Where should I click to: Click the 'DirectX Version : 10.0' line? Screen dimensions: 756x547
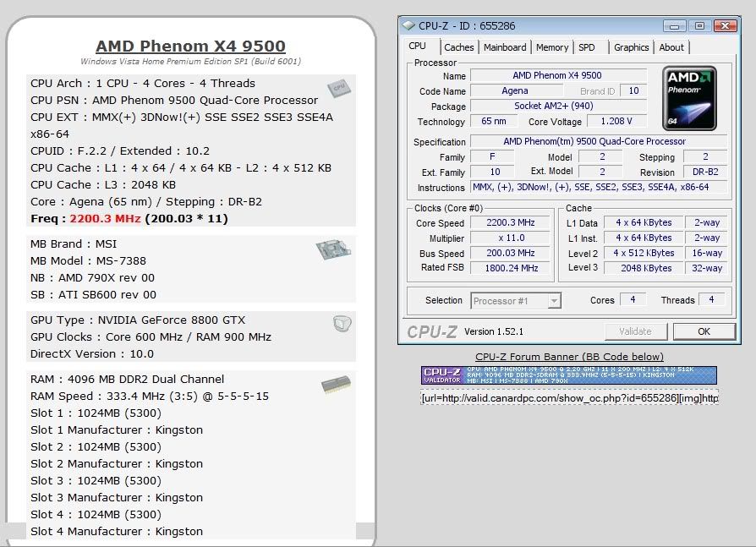92,353
